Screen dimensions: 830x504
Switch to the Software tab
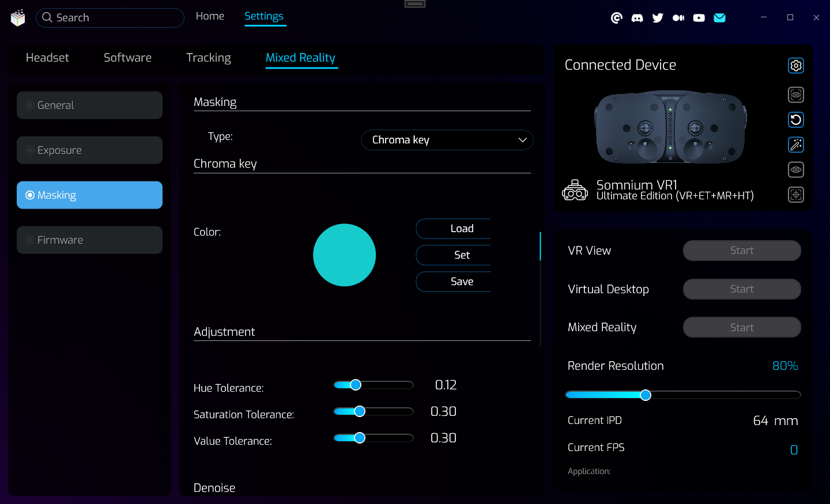[127, 58]
